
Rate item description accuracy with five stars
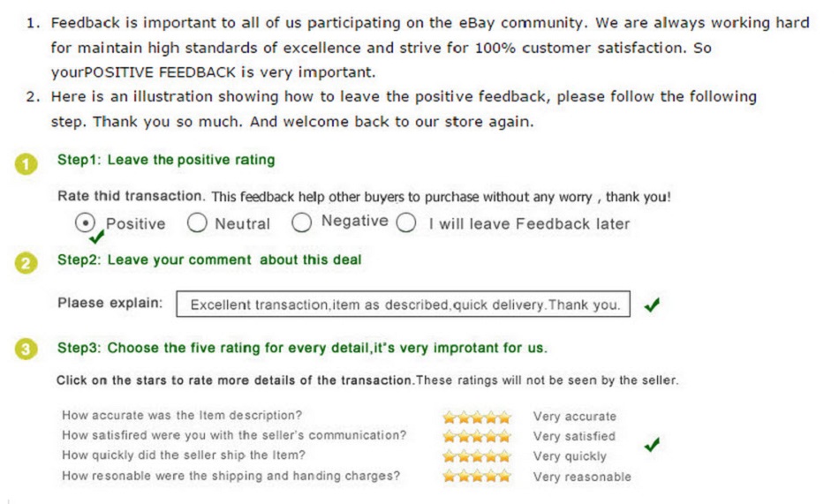(x=477, y=417)
